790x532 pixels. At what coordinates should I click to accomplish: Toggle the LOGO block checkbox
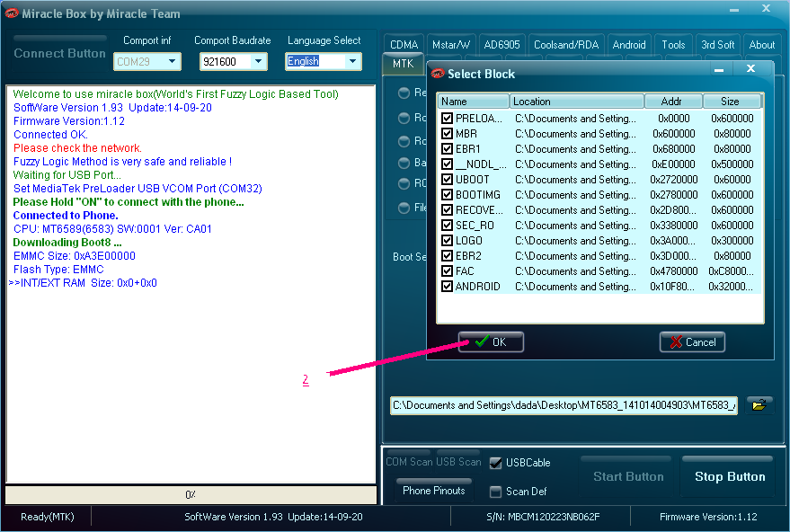click(x=447, y=240)
